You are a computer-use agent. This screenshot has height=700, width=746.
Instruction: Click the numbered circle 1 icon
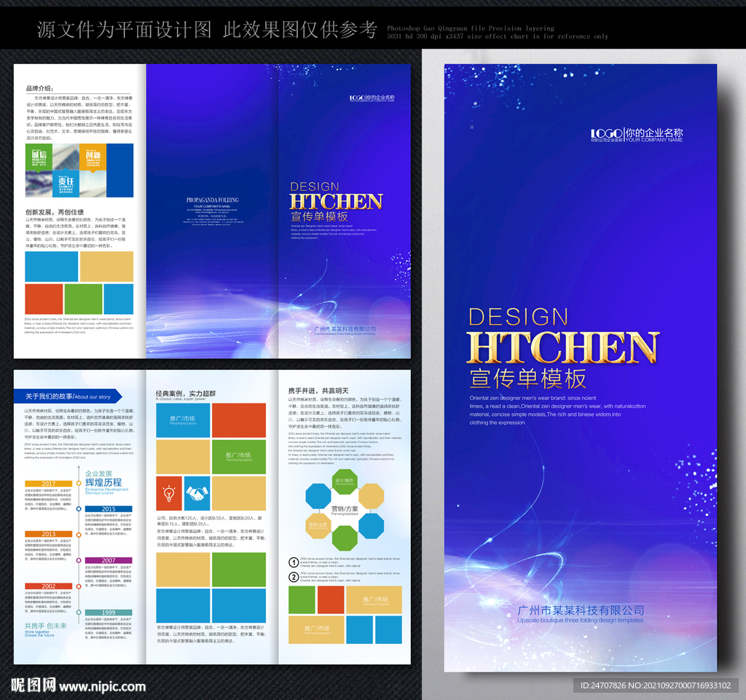point(294,562)
